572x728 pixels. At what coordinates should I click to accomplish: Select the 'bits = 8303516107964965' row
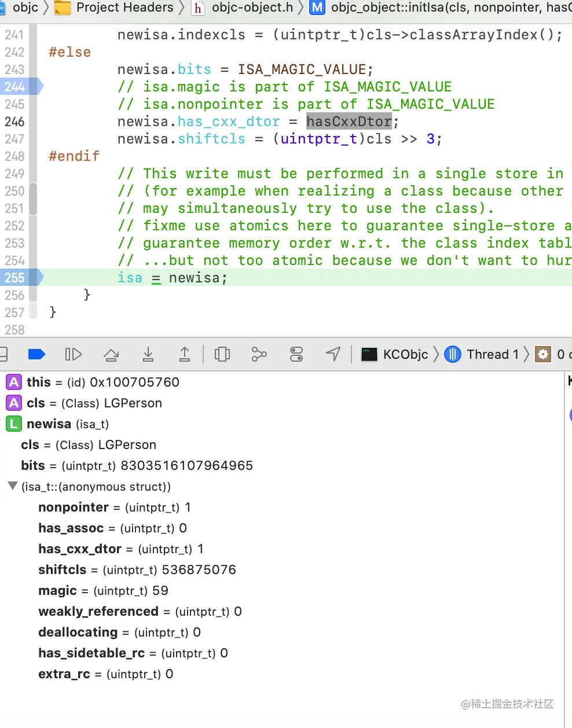282,465
